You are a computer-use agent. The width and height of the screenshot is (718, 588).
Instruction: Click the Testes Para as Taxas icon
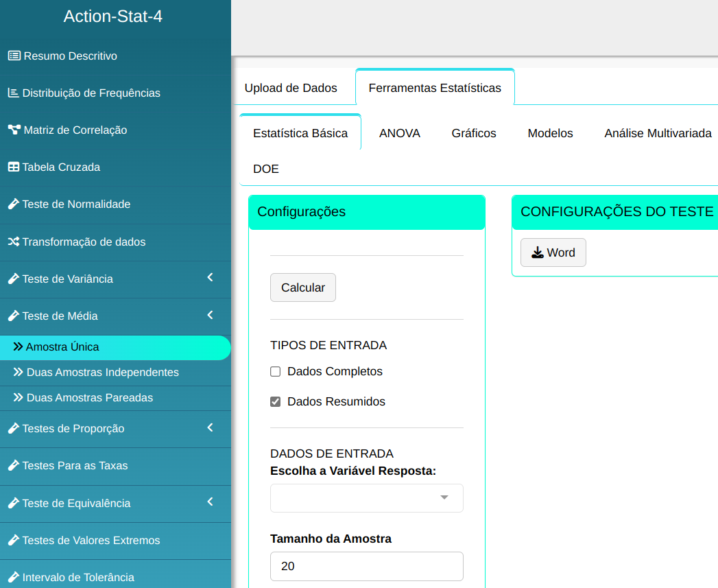click(x=13, y=466)
